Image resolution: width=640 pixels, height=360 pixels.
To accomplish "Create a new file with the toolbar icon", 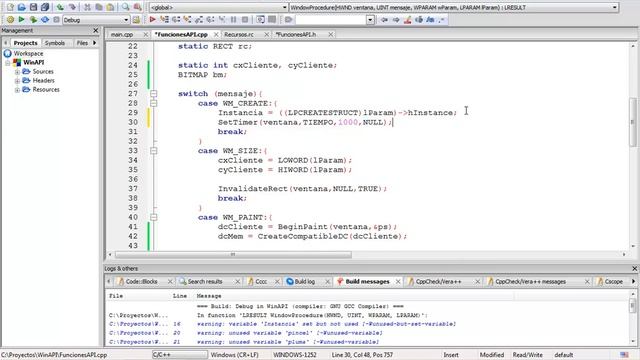I will 10,7.
